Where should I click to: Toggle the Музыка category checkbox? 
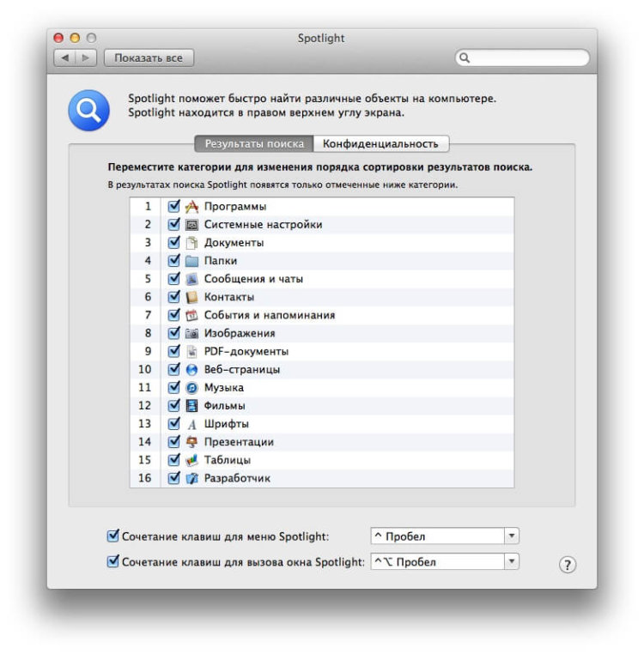173,387
